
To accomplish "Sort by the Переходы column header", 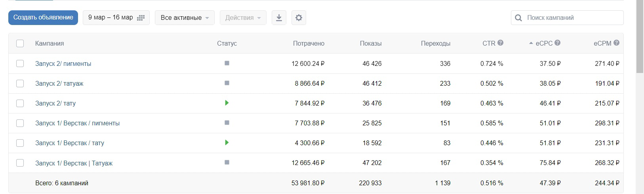I will (x=436, y=43).
